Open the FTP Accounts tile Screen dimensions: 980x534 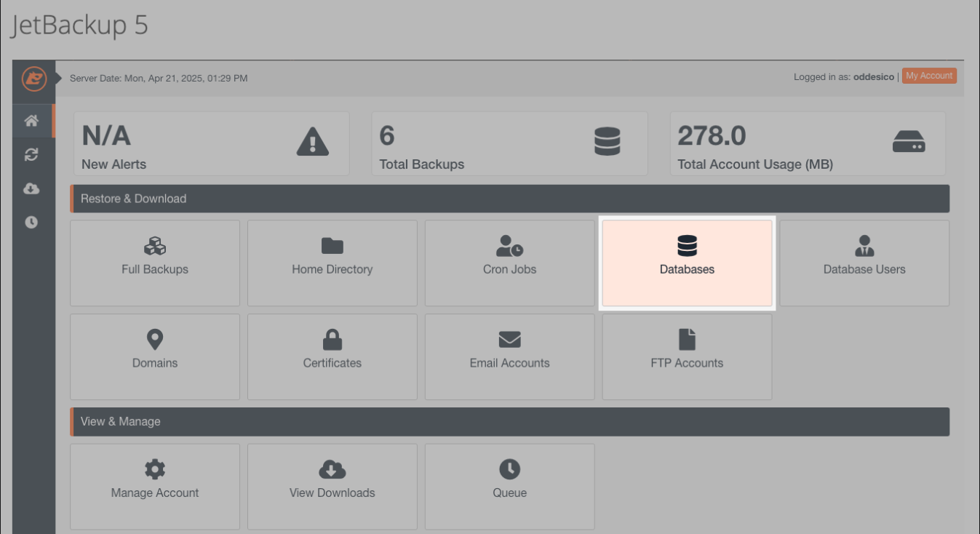click(x=688, y=356)
